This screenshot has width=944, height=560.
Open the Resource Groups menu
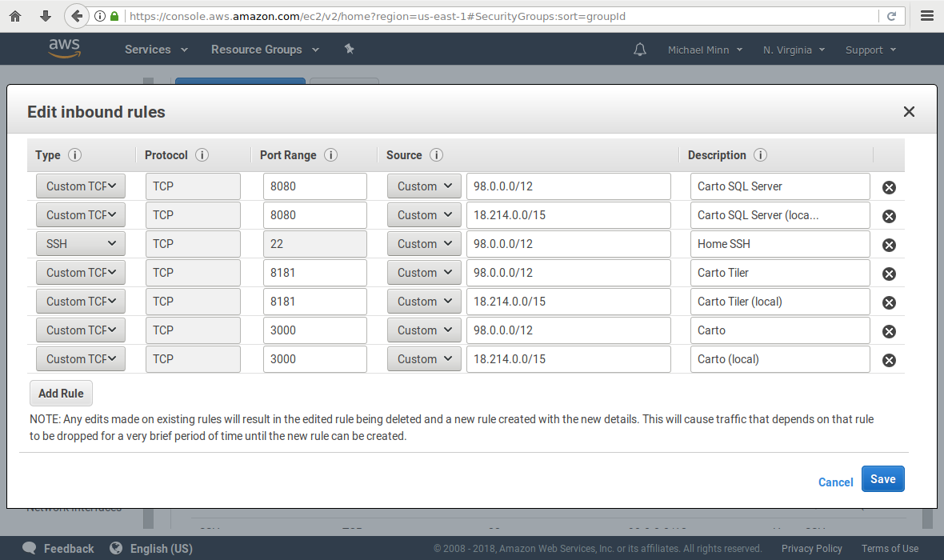(x=264, y=50)
